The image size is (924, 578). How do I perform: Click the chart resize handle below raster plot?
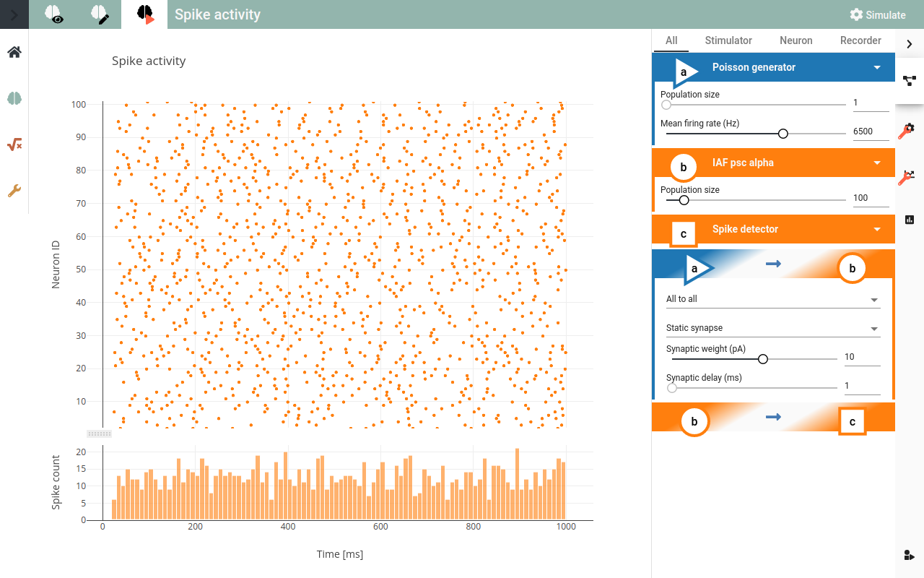point(99,433)
